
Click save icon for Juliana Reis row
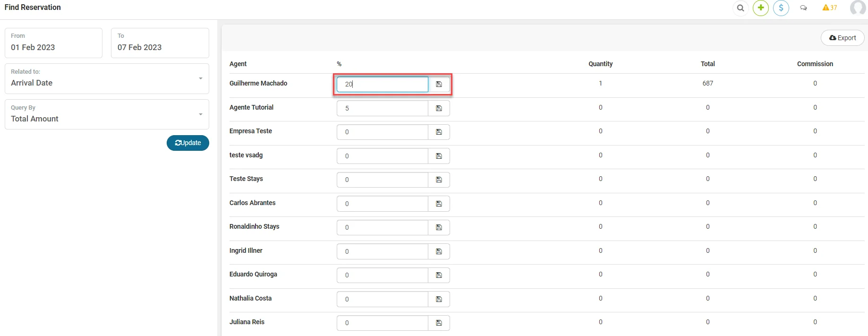pyautogui.click(x=439, y=323)
